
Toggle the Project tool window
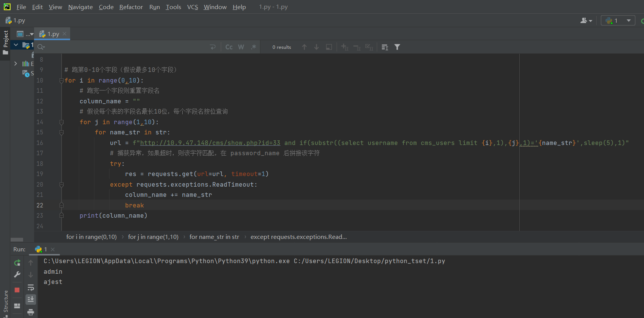pos(5,42)
